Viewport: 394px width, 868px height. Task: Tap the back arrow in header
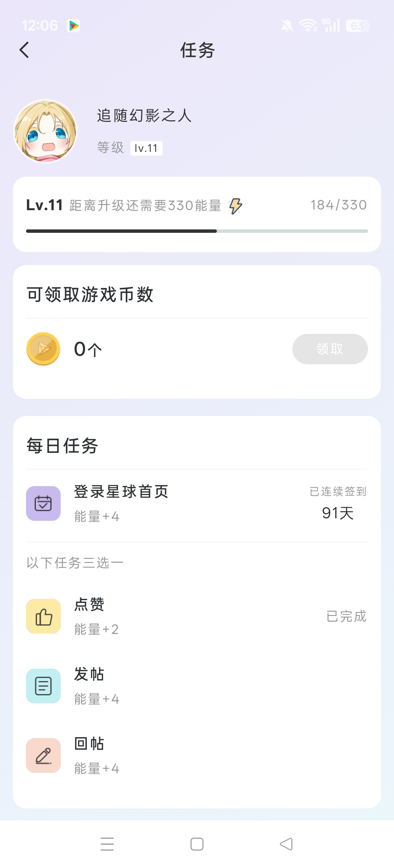pyautogui.click(x=24, y=50)
